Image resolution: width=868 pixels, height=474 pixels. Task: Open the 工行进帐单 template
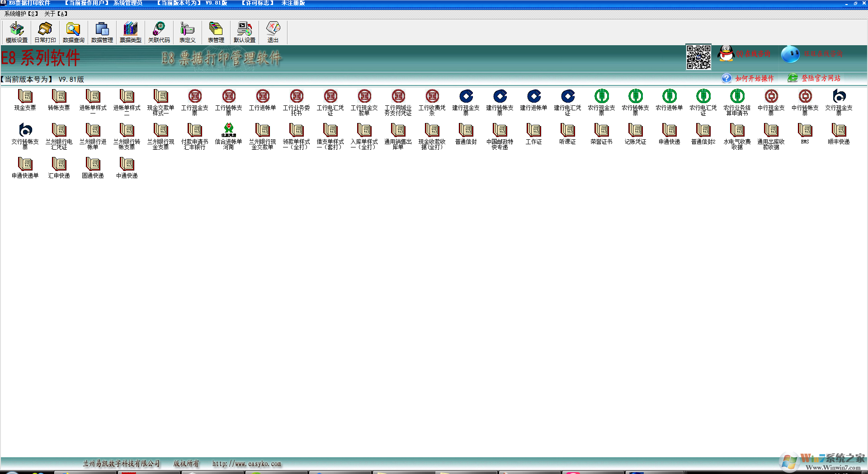click(x=263, y=100)
